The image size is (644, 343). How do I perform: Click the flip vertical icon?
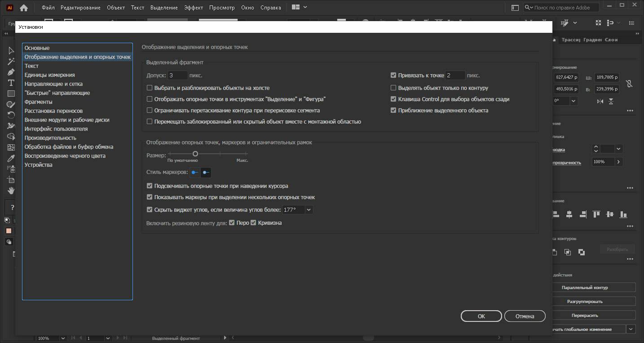(x=611, y=102)
